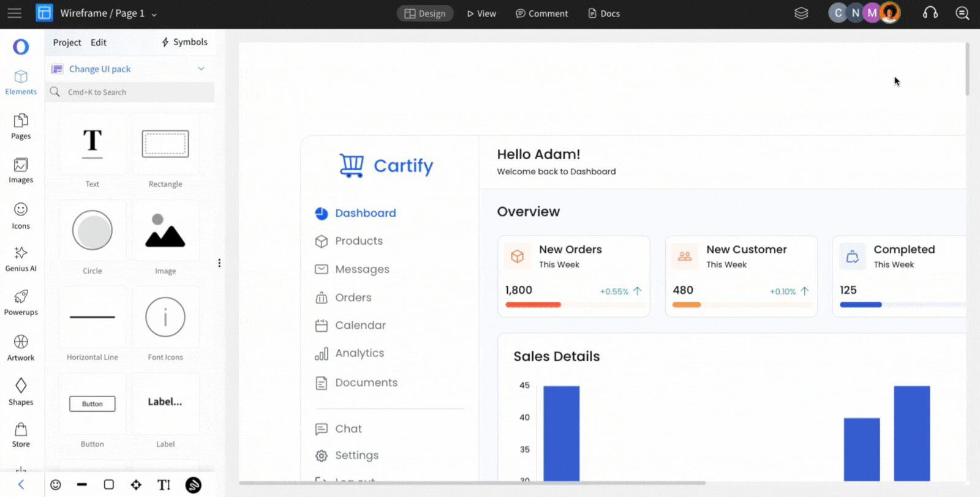Screen dimensions: 980x497
Task: Select the TI text quick tool
Action: point(164,485)
